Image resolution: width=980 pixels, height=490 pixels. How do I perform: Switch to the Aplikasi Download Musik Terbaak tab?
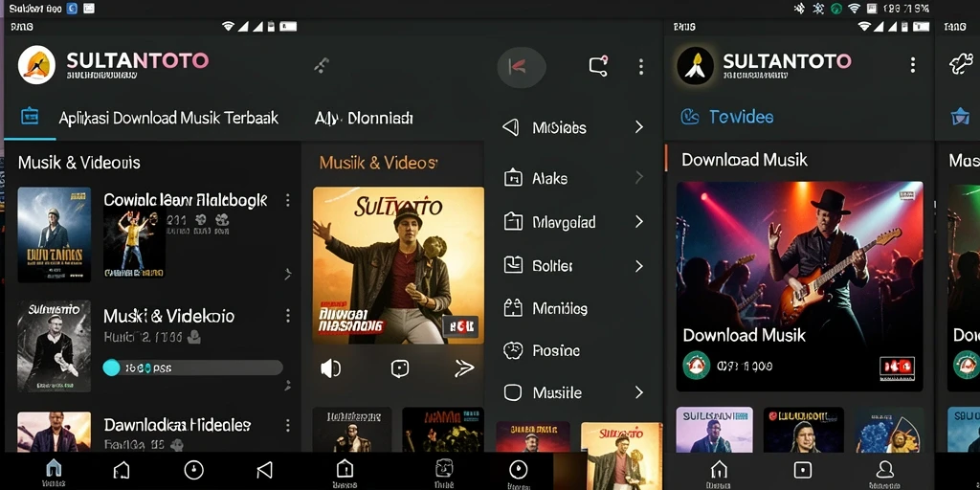[168, 118]
